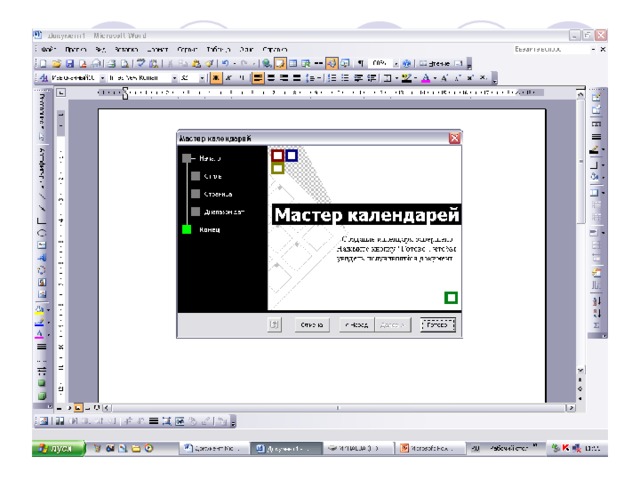Toggle align-left paragraph button
Screen dimensions: 640x480
257,76
